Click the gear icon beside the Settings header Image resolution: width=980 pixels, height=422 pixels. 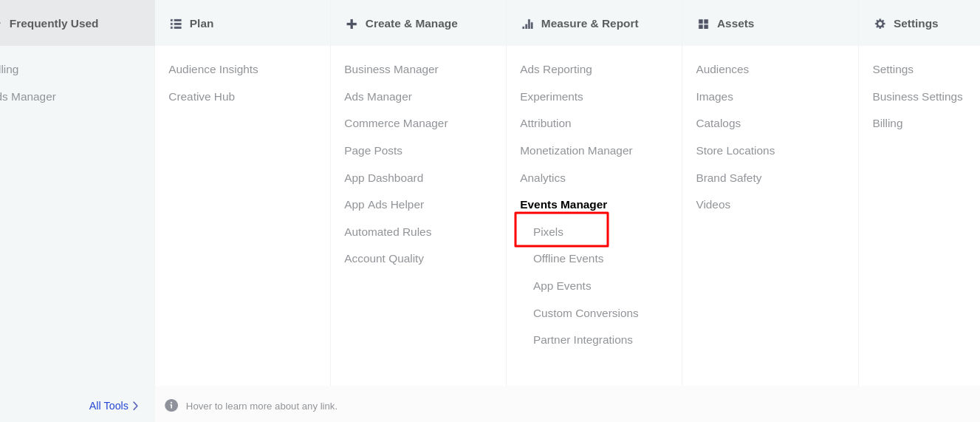(x=880, y=24)
